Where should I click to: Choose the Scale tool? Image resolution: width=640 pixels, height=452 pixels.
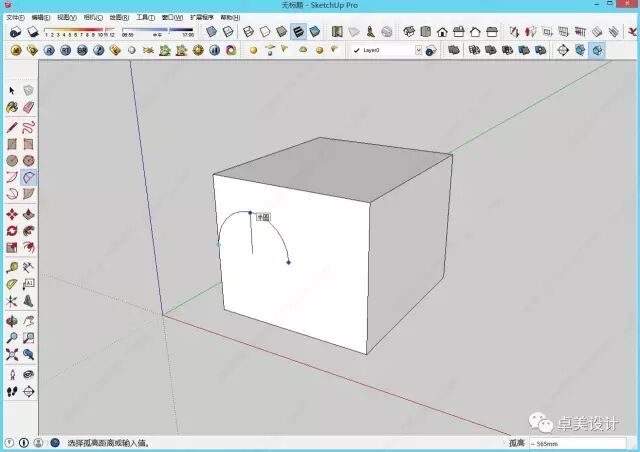pos(12,247)
